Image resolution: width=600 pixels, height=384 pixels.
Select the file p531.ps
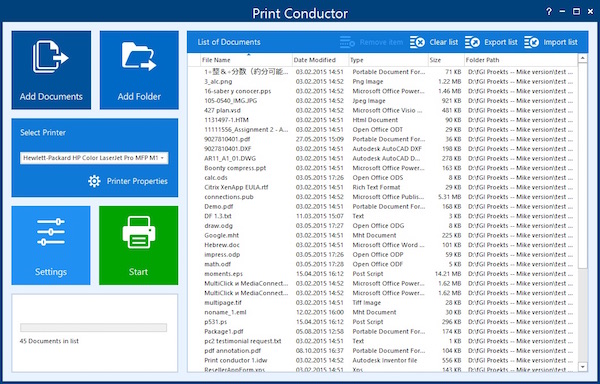[214, 322]
